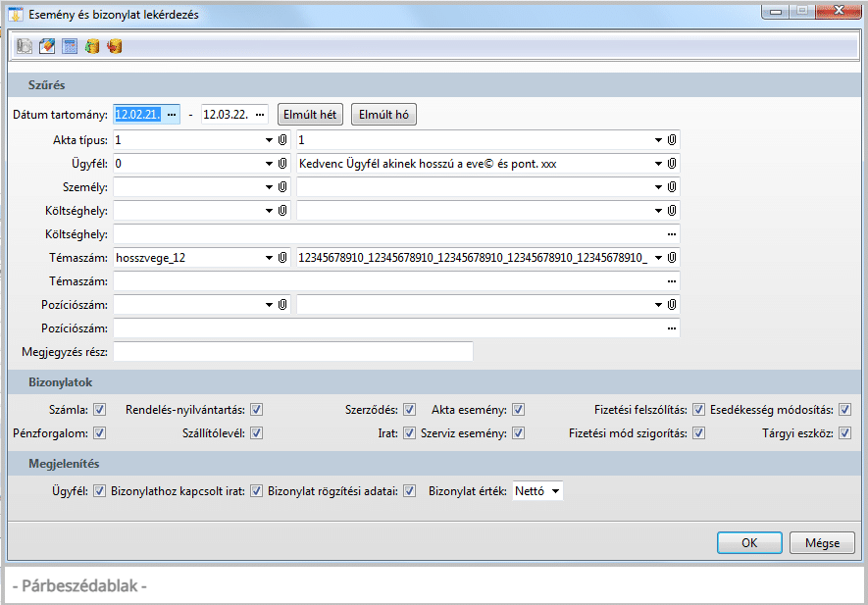This screenshot has width=868, height=605.
Task: Expand the Akta típus code dropdown
Action: click(269, 140)
